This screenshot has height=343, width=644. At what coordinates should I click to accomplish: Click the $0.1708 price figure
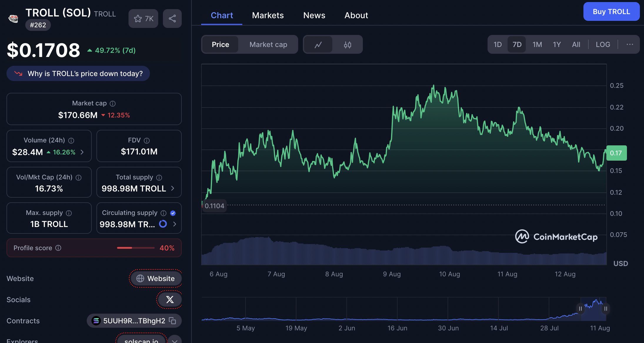pyautogui.click(x=44, y=50)
